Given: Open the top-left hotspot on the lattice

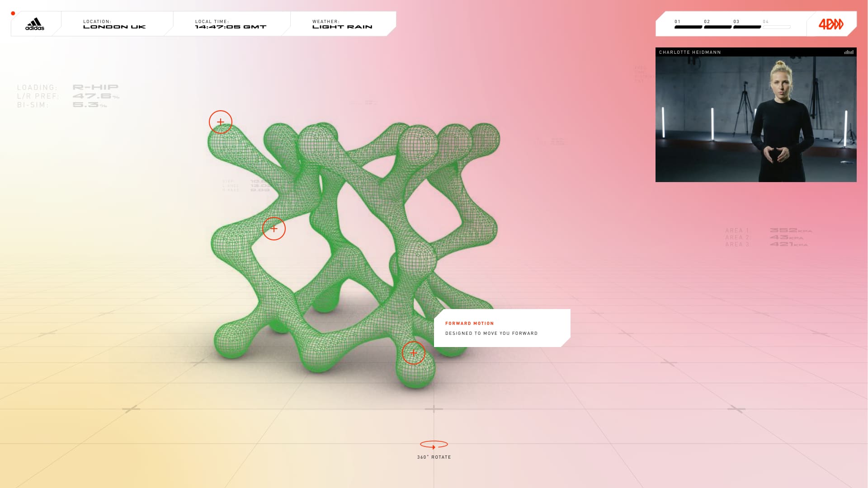Looking at the screenshot, I should click(x=221, y=122).
